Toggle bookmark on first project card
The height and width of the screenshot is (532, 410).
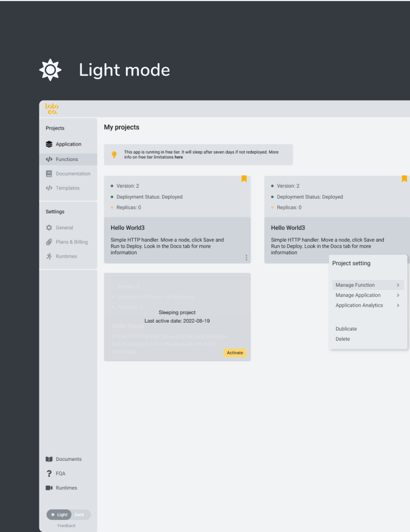coord(244,179)
